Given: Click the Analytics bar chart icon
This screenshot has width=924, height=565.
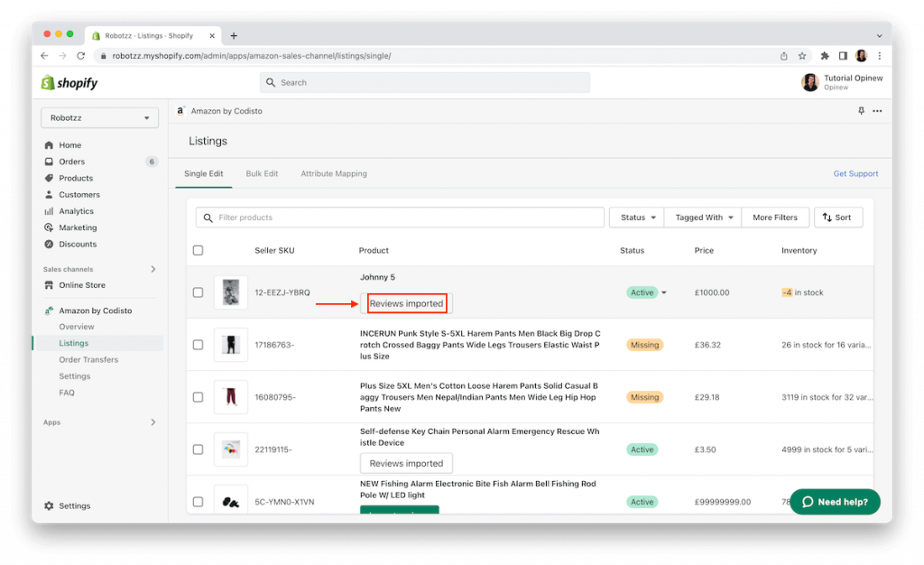Looking at the screenshot, I should (x=49, y=211).
